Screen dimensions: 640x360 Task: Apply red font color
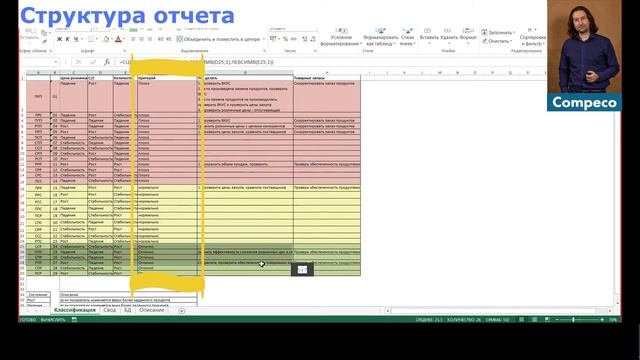118,39
